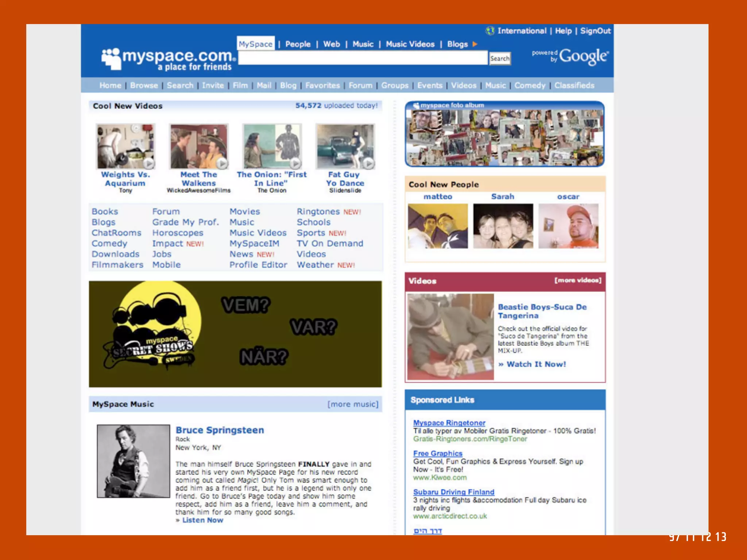This screenshot has width=747, height=560.
Task: Play the Meet The Walkens video
Action: pos(222,163)
